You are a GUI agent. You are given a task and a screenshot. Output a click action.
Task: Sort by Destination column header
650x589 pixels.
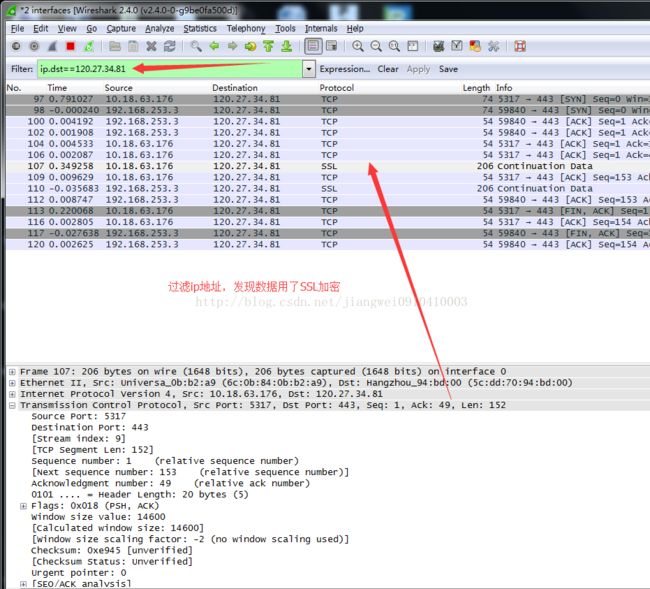point(235,88)
